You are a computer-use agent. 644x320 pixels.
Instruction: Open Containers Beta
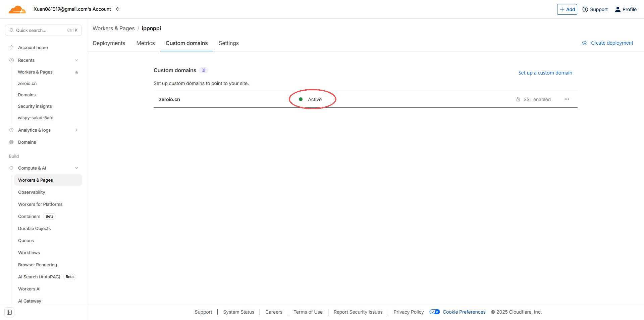(x=37, y=216)
